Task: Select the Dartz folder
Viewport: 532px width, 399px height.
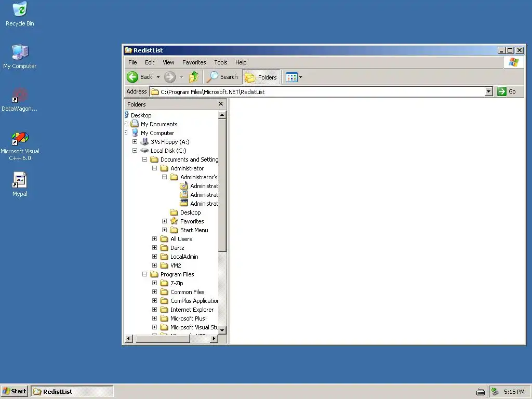Action: click(177, 248)
